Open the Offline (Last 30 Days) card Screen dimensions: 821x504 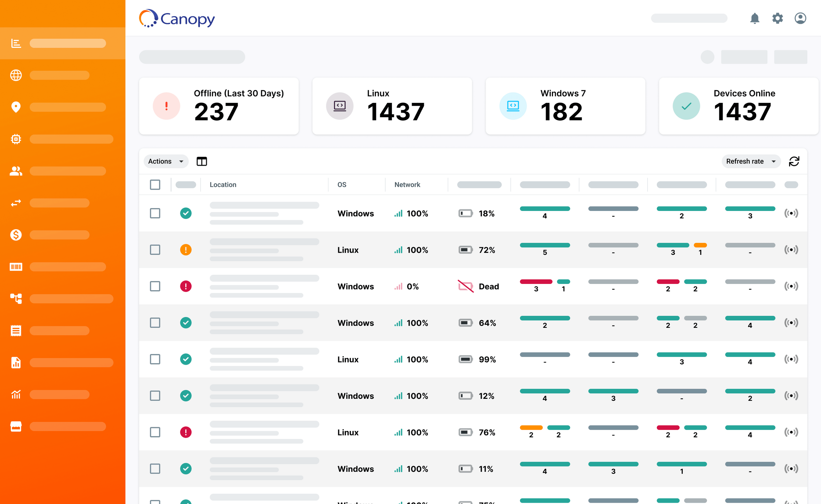pyautogui.click(x=219, y=106)
